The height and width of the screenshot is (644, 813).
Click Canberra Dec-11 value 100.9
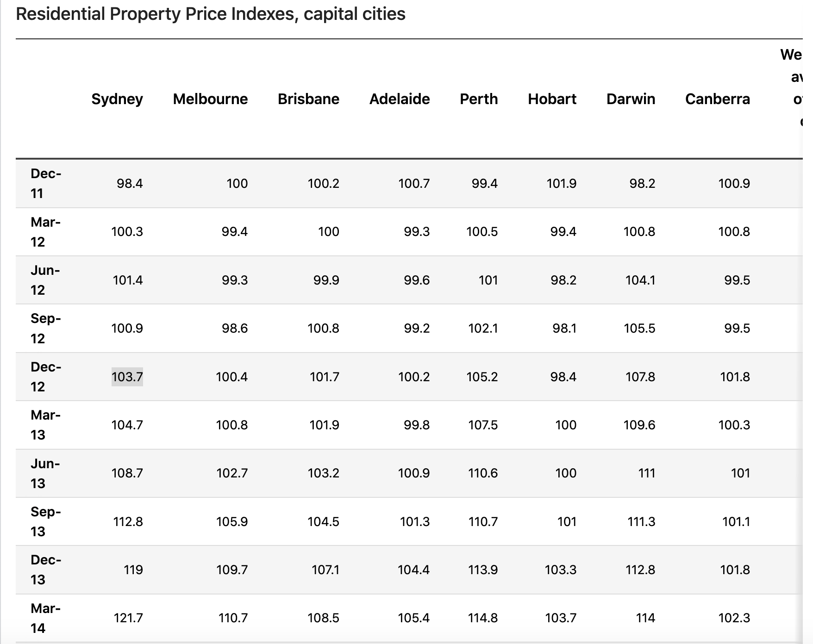coord(734,184)
